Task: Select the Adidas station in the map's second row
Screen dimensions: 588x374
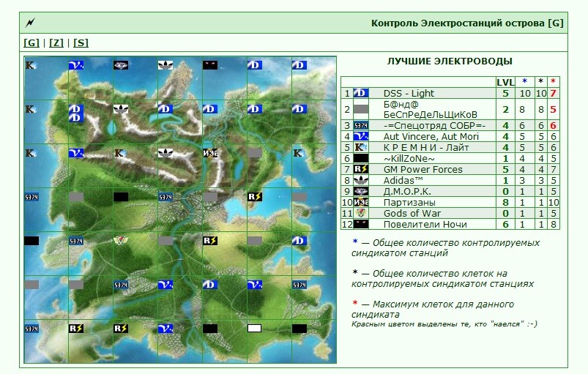Action: 121,109
